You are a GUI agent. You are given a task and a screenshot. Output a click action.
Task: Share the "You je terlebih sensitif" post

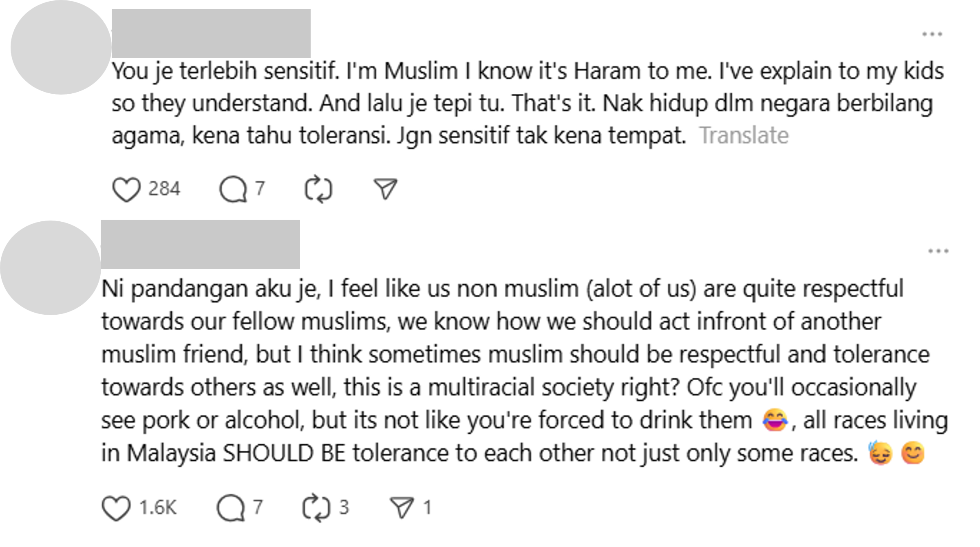tap(385, 189)
